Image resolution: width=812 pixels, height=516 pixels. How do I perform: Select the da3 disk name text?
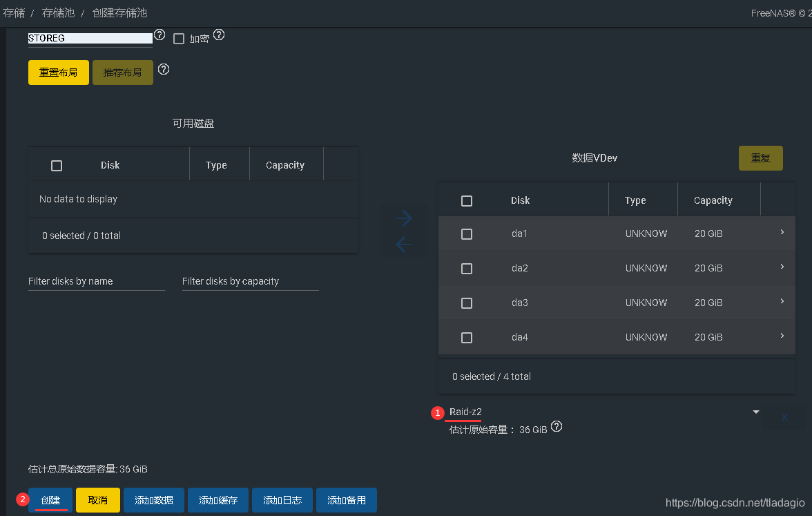coord(520,303)
